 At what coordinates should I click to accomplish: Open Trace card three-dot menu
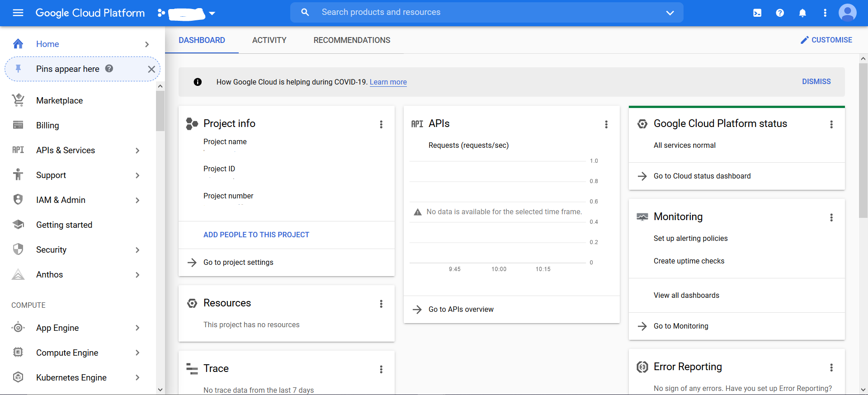click(x=381, y=369)
